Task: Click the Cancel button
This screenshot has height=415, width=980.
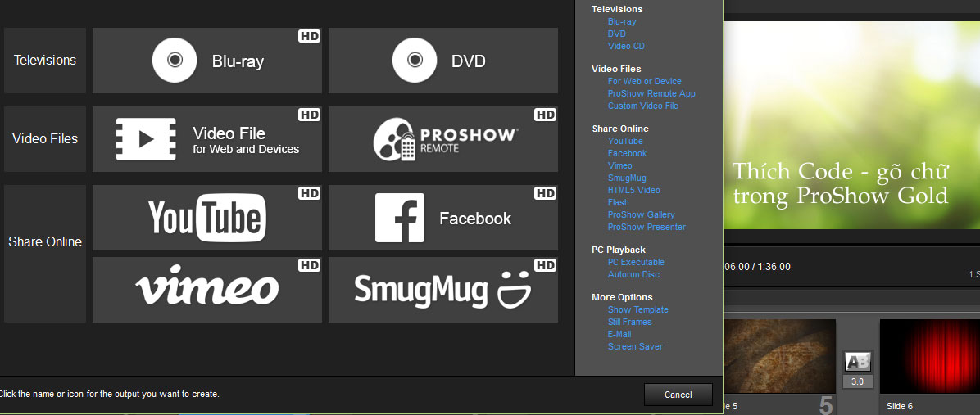Action: point(678,395)
